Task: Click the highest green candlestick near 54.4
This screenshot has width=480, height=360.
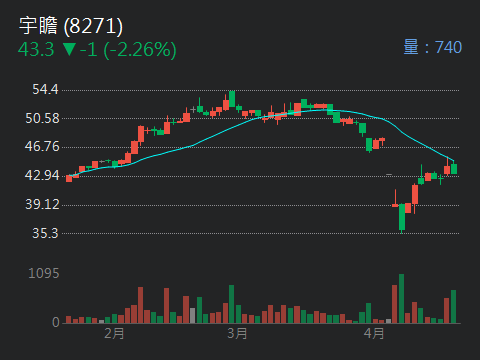Action: (232, 99)
